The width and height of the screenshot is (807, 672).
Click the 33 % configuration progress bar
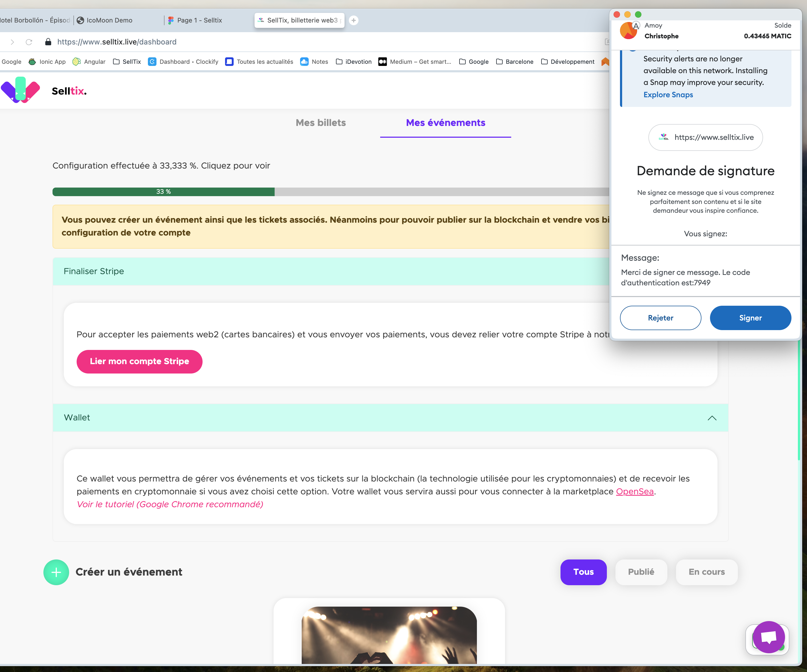tap(163, 192)
